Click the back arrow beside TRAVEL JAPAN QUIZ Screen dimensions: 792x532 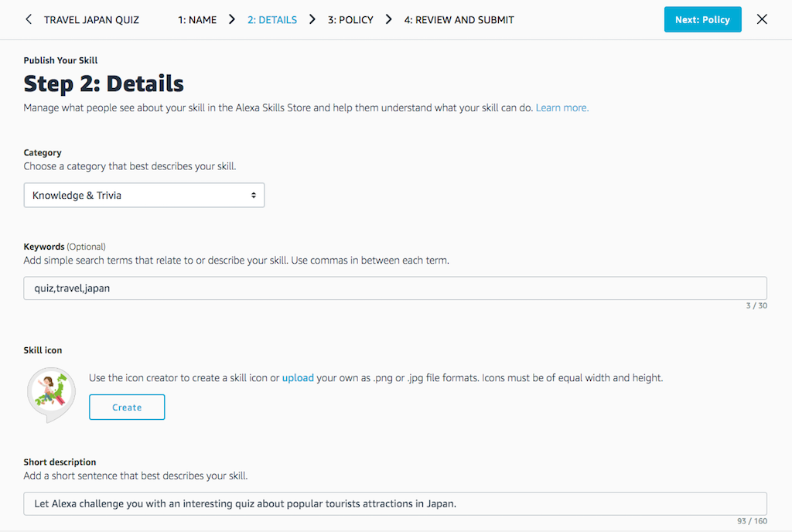click(29, 19)
